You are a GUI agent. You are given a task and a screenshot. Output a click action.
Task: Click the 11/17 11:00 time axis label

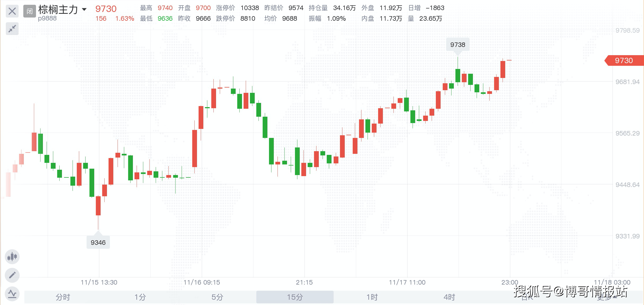[x=407, y=282]
